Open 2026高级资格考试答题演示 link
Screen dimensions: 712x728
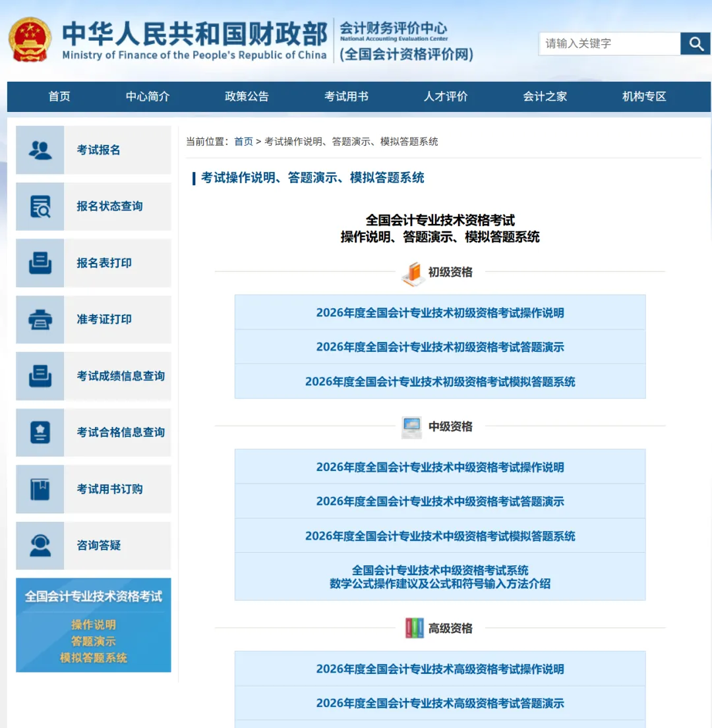tap(440, 704)
